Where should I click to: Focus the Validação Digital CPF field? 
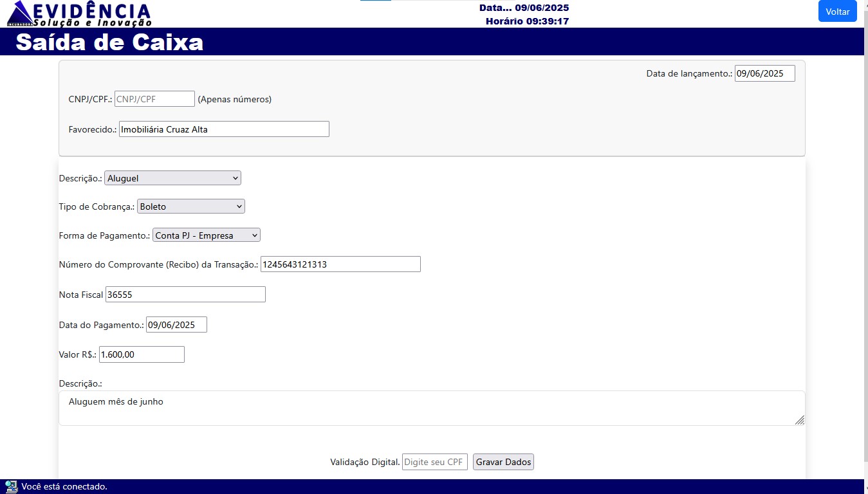pyautogui.click(x=434, y=462)
